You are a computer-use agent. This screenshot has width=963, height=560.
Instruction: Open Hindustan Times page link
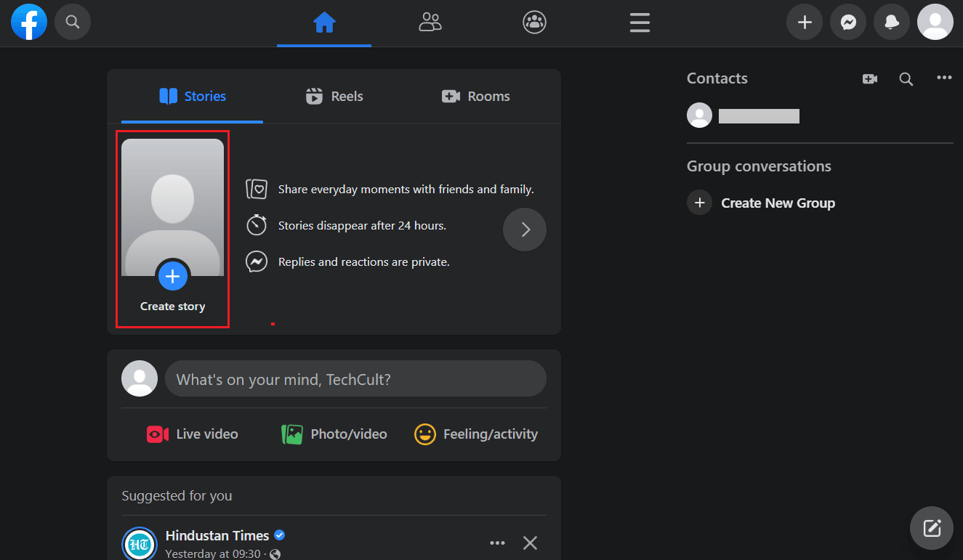click(x=217, y=536)
